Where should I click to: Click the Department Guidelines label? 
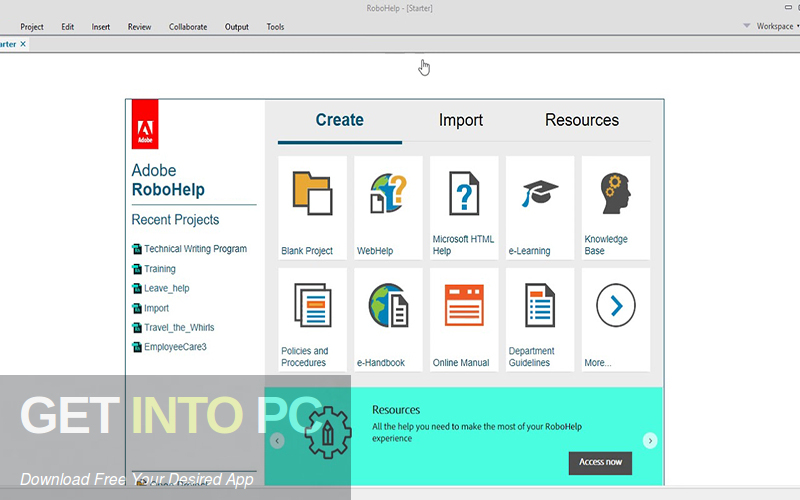tap(531, 357)
